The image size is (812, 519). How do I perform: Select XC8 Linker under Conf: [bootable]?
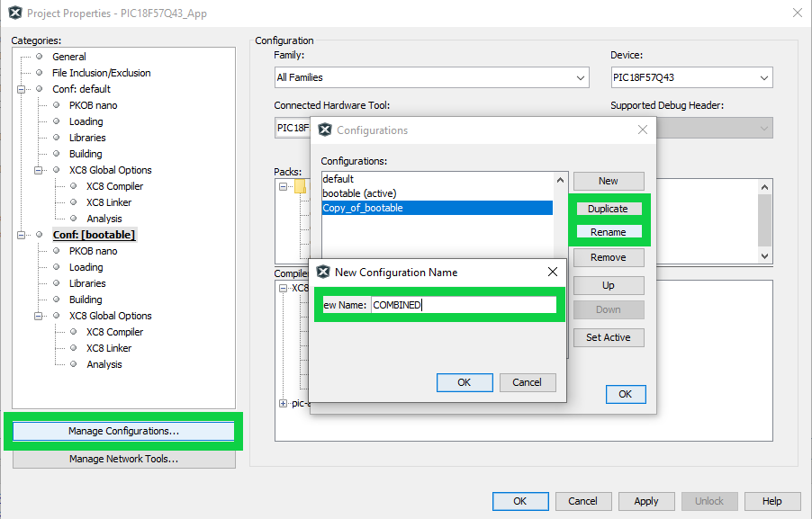[x=109, y=348]
